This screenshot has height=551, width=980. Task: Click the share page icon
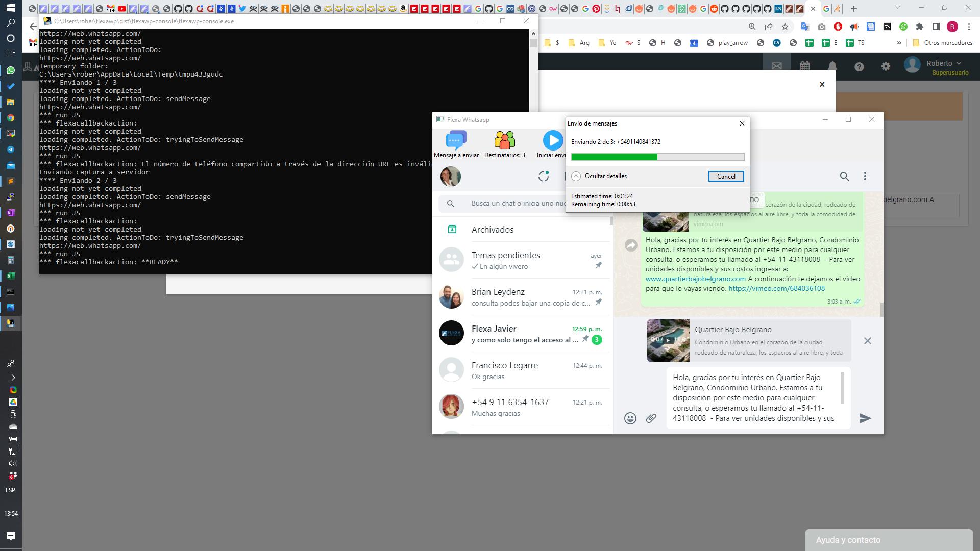pos(768,27)
